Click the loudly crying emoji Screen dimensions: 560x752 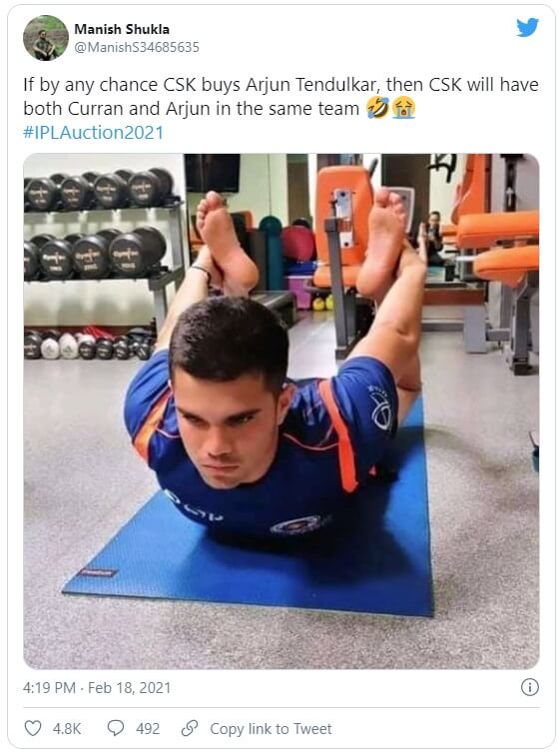pos(403,109)
